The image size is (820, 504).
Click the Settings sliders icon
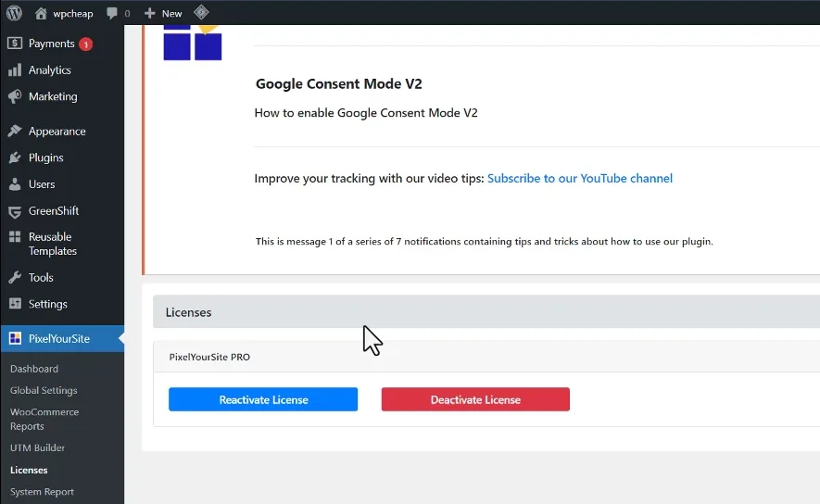pos(15,304)
